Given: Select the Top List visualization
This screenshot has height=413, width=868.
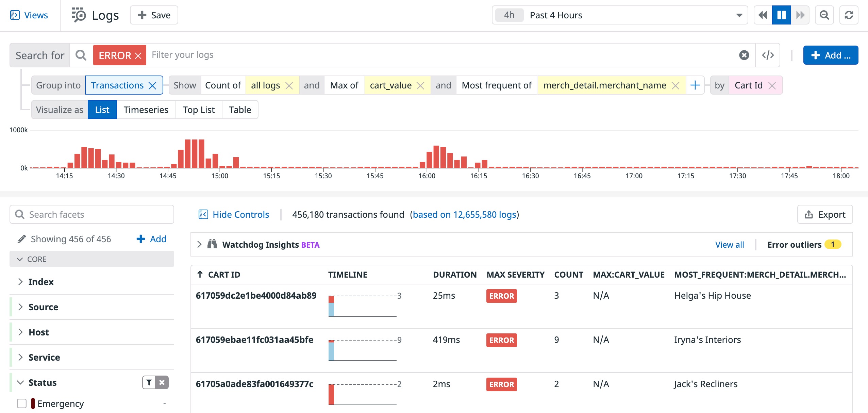Looking at the screenshot, I should pyautogui.click(x=199, y=110).
